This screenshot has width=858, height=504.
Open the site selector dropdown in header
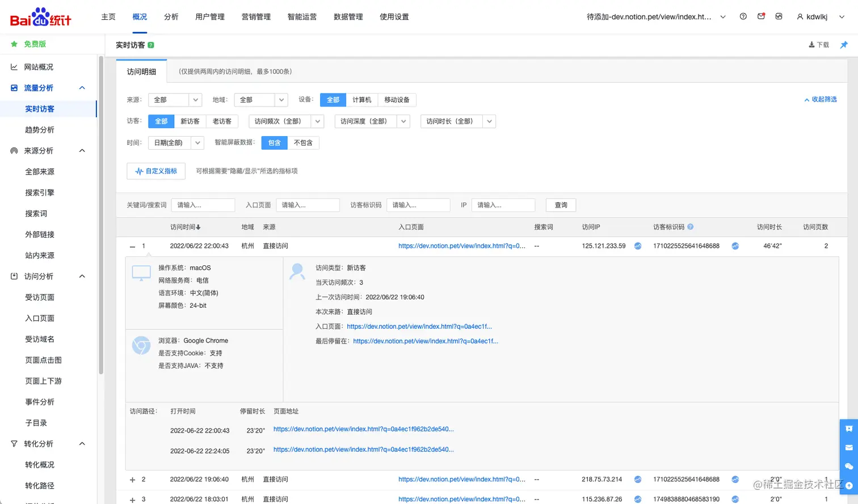click(723, 17)
